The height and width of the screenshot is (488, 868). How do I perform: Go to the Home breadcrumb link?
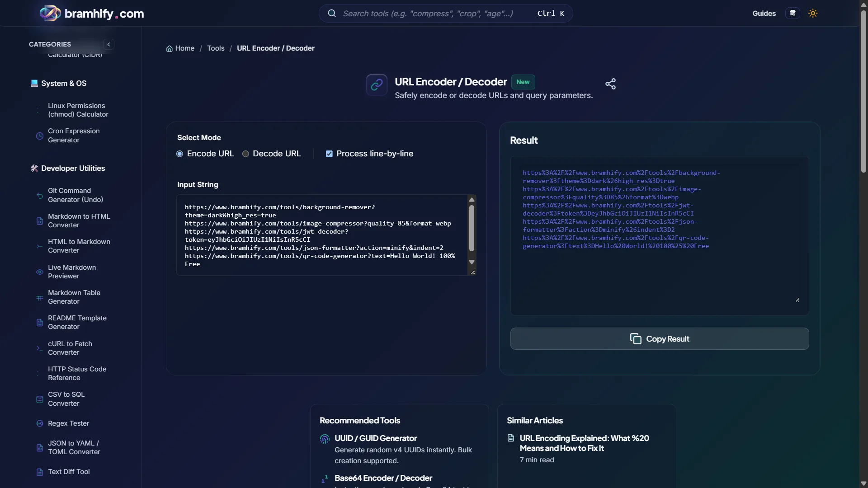[x=180, y=48]
